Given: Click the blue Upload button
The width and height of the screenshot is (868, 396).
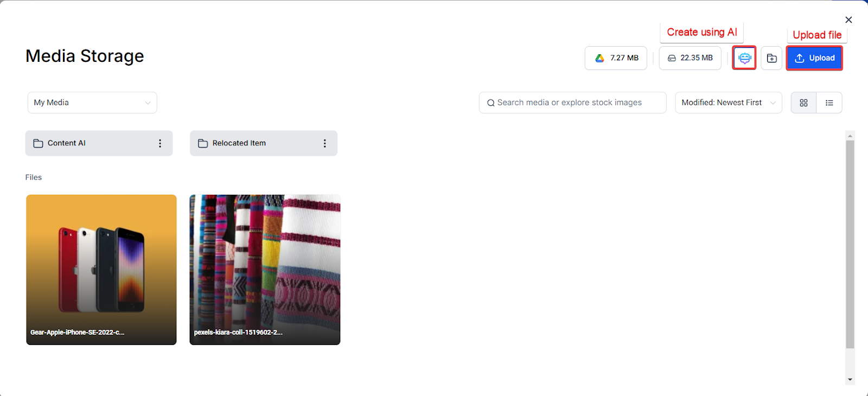Looking at the screenshot, I should (x=814, y=58).
